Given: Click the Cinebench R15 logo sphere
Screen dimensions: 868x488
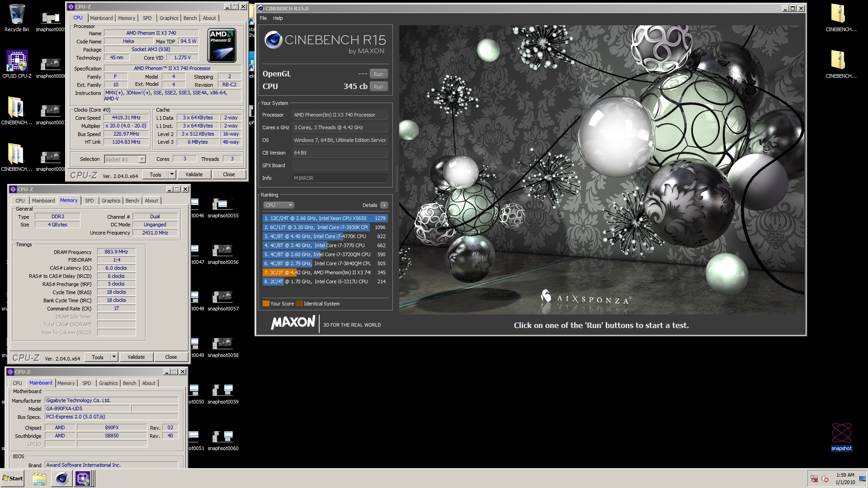Looking at the screenshot, I should [273, 40].
